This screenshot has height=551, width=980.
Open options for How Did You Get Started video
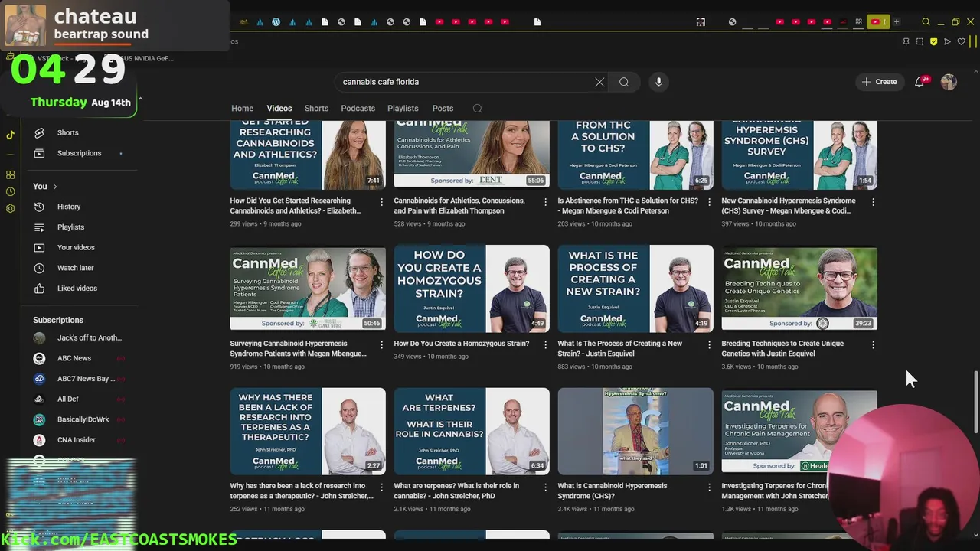(x=381, y=202)
